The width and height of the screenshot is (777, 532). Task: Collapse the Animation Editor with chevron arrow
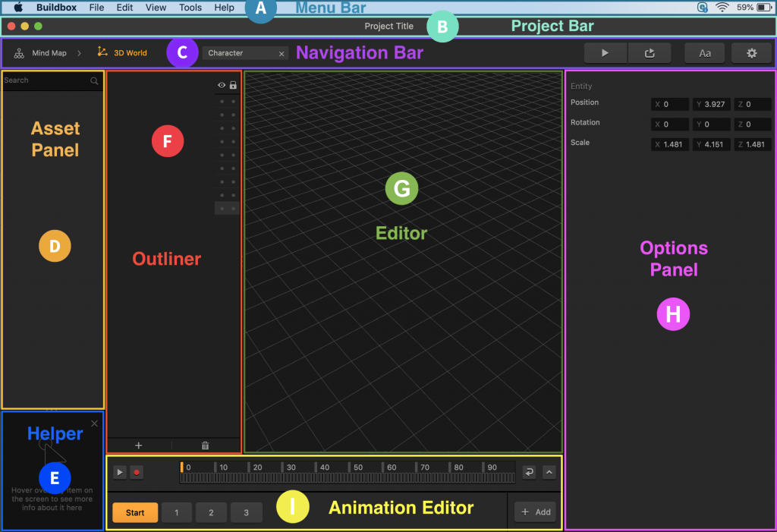pos(549,472)
